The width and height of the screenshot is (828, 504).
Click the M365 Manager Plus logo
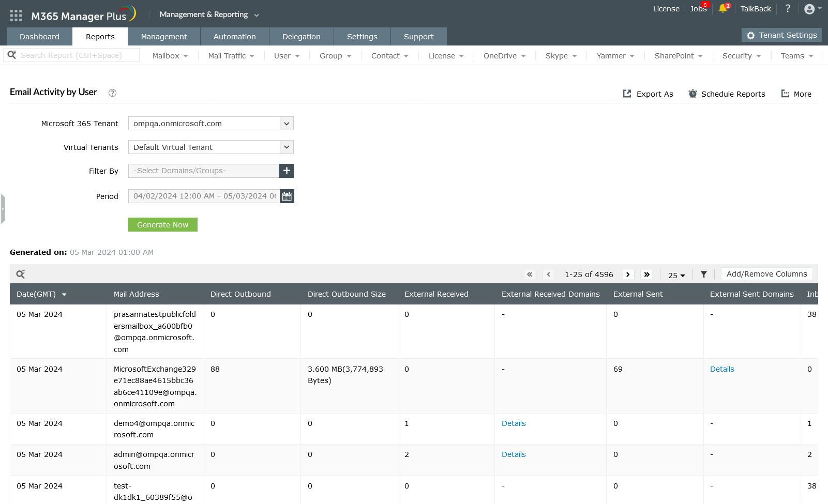pos(83,14)
